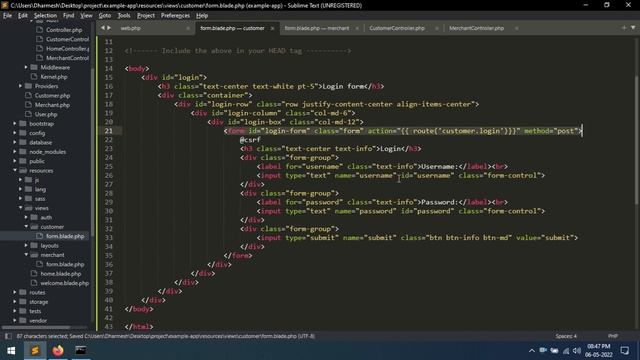Open the Help menu
This screenshot has height=360, width=640.
pos(202,16)
